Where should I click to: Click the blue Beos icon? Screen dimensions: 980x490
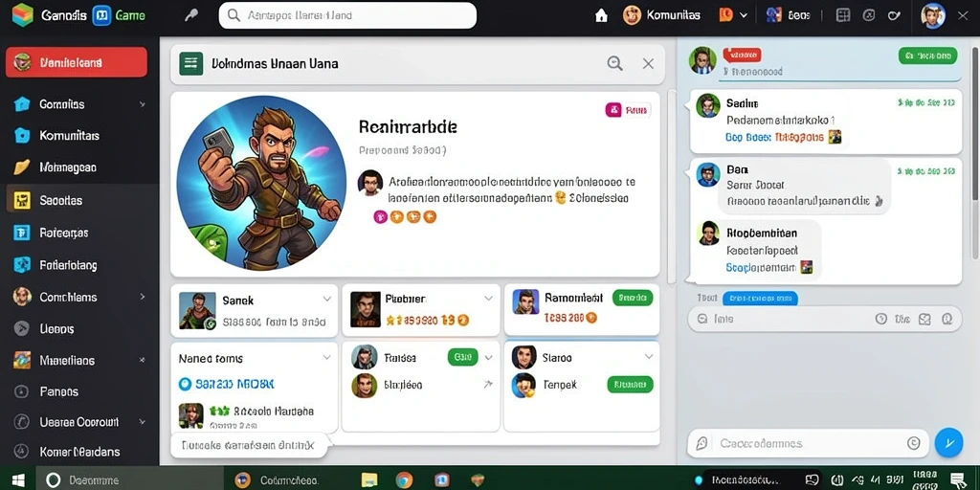pyautogui.click(x=773, y=15)
